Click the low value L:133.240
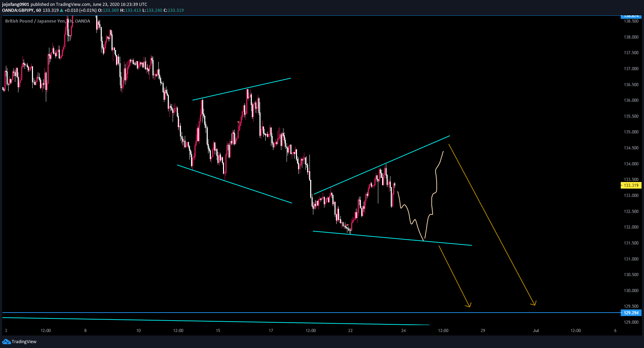 point(152,10)
